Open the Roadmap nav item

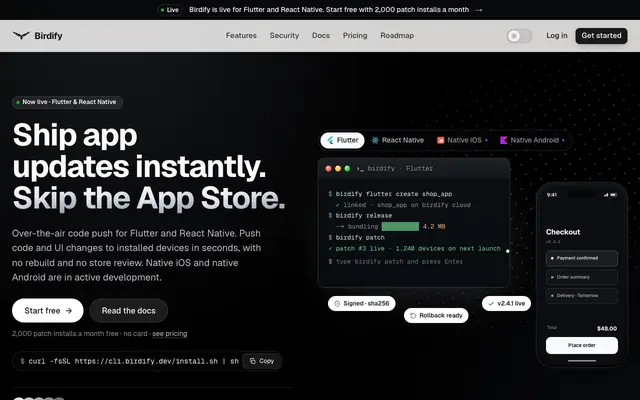coord(397,36)
